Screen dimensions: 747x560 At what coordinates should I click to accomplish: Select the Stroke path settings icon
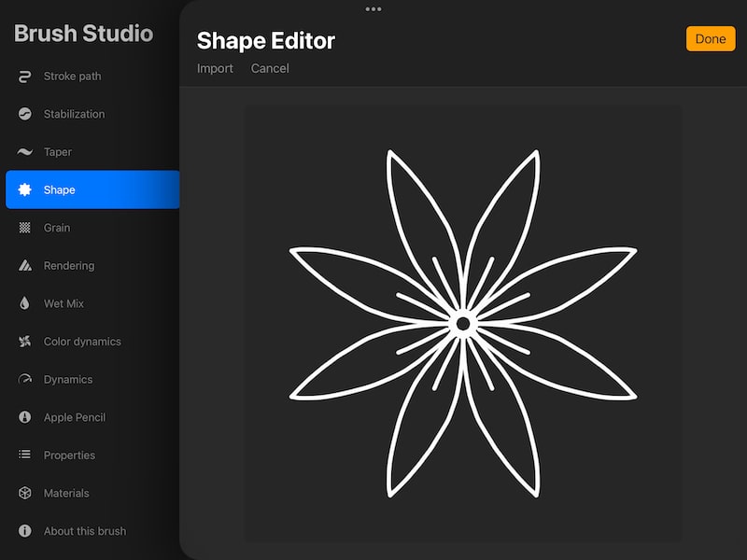(22, 76)
